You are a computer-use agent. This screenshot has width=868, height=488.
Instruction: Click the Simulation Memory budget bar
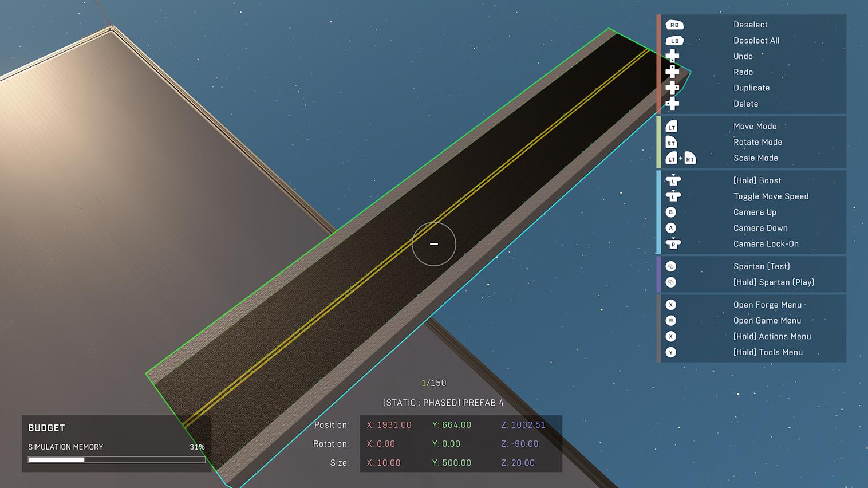(117, 459)
